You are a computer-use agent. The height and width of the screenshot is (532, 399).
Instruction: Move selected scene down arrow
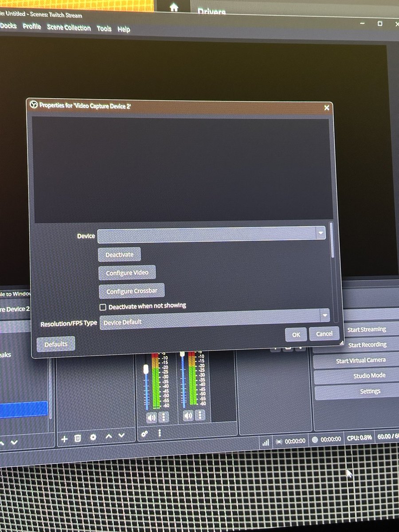[x=14, y=442]
